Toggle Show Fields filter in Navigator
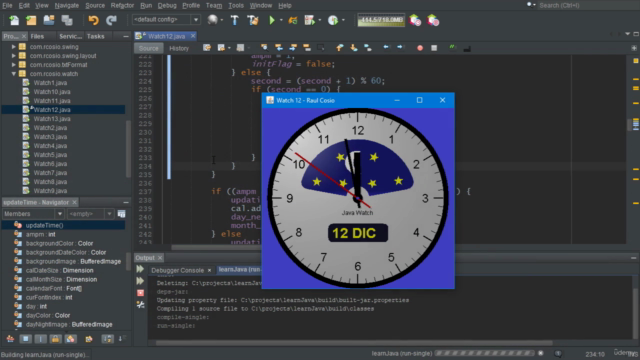The image size is (640, 360). tap(26, 338)
